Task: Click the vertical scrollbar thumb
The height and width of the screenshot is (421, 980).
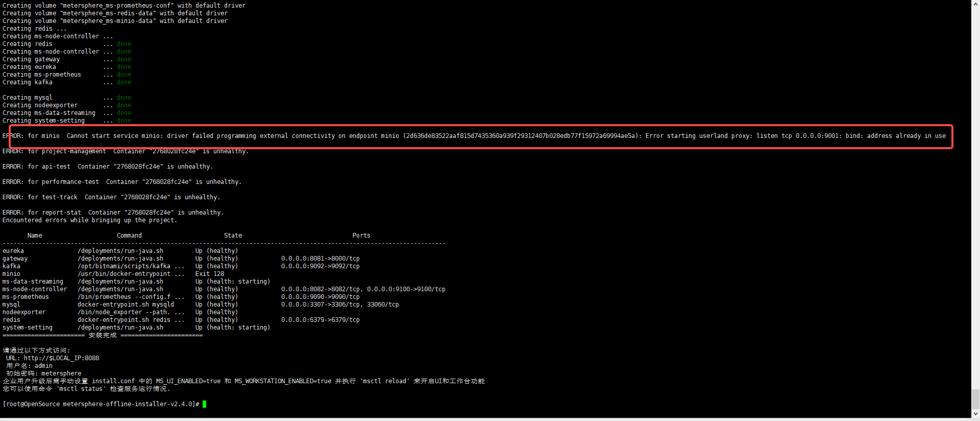Action: click(x=975, y=399)
